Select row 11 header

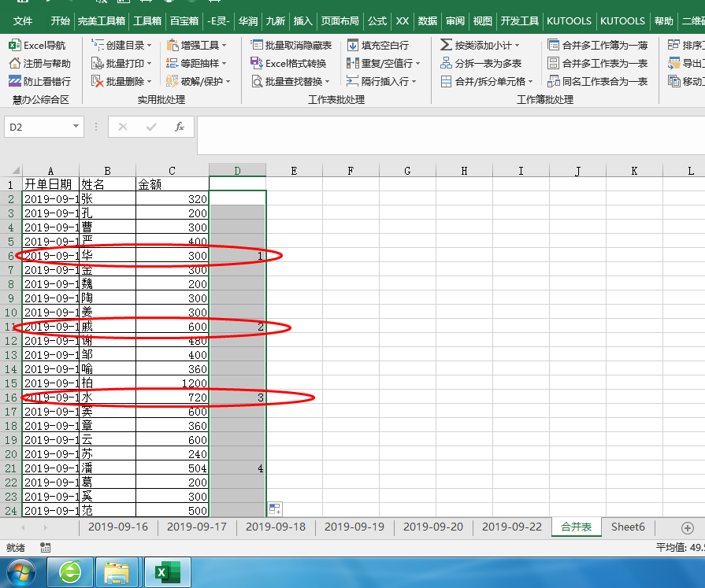(11, 327)
